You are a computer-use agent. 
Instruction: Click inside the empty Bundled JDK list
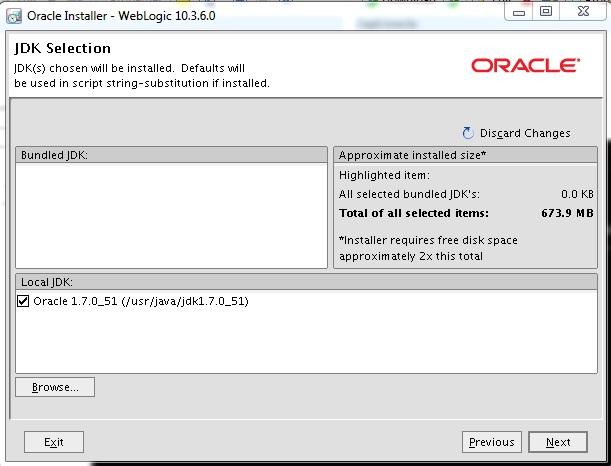(171, 215)
